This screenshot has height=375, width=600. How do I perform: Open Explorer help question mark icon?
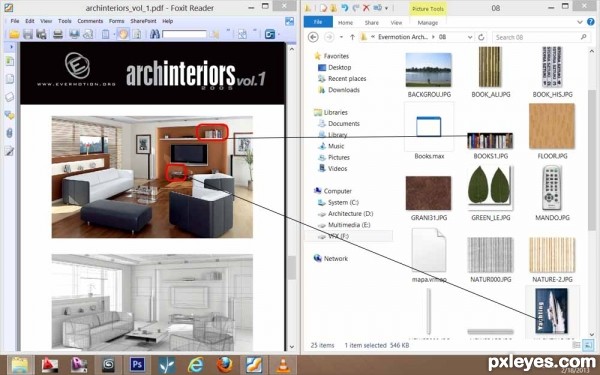pyautogui.click(x=591, y=22)
